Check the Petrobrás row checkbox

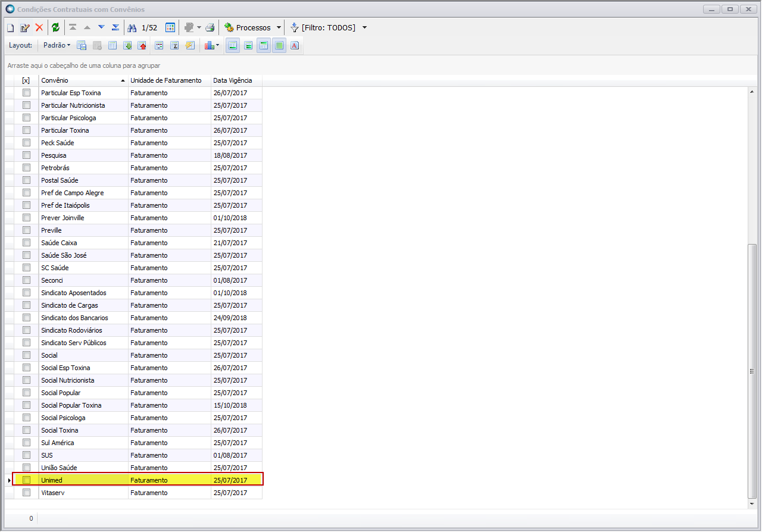pos(26,168)
